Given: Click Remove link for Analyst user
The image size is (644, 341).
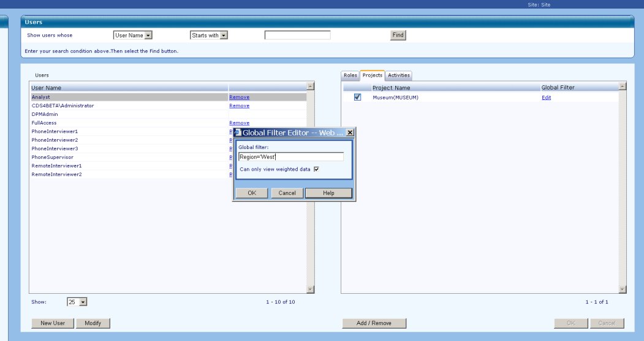Looking at the screenshot, I should (240, 98).
